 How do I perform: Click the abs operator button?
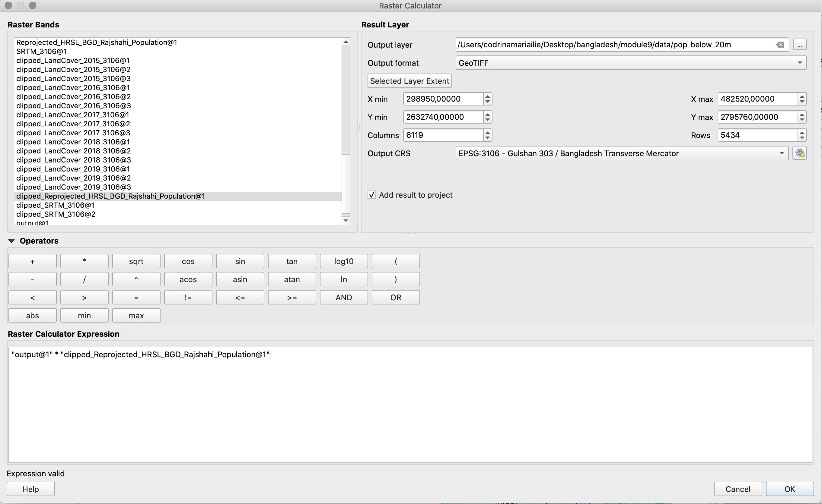[x=32, y=315]
